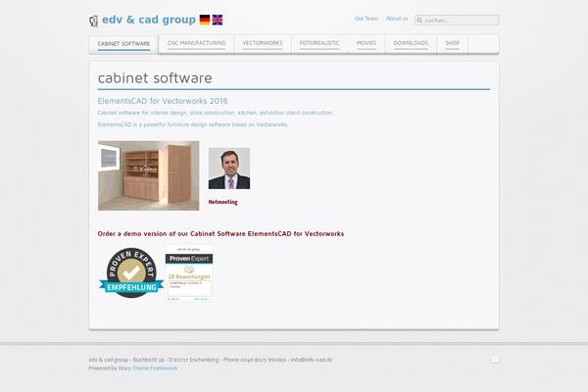Click the Netmeeting portrait photo
588x392 pixels.
(x=229, y=169)
